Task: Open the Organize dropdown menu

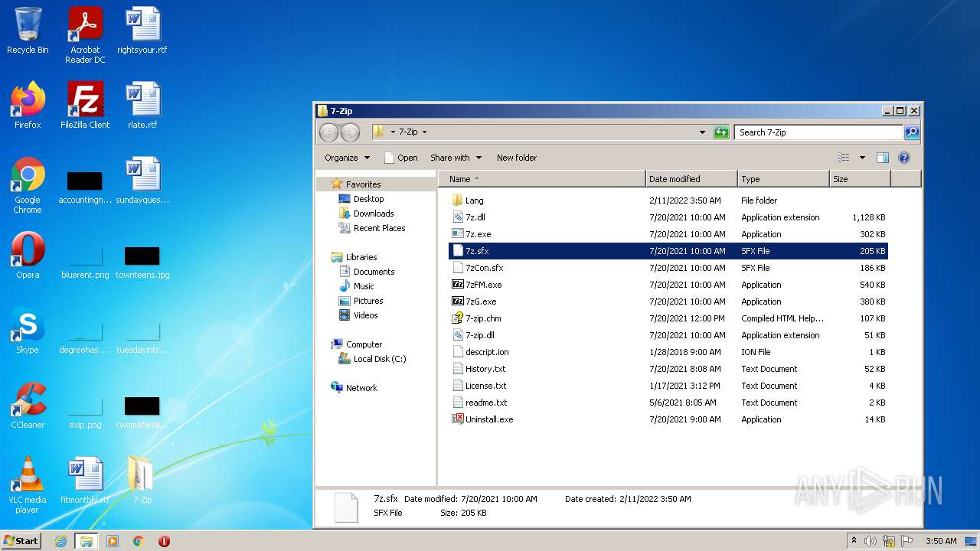Action: tap(347, 158)
